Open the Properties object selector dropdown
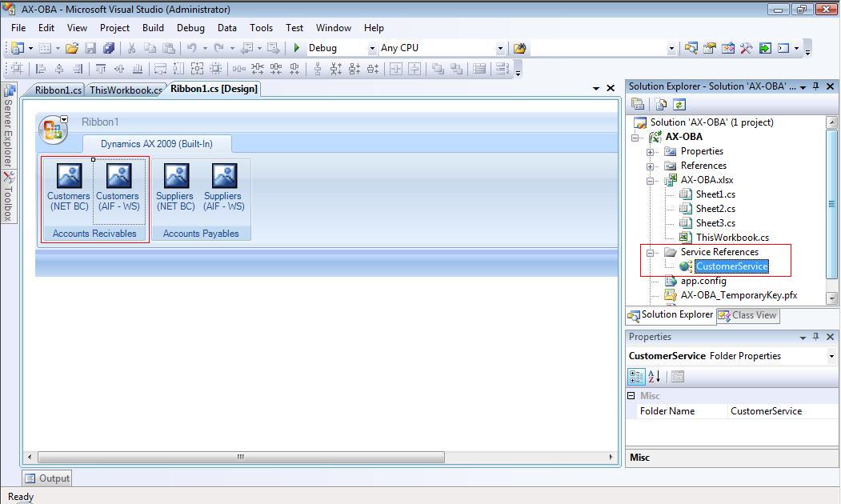 click(x=831, y=356)
